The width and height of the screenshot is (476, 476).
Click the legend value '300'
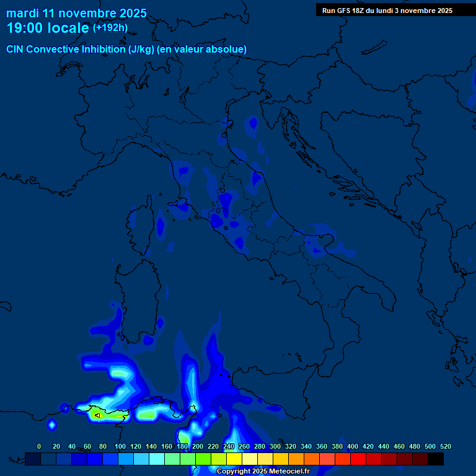(275, 446)
